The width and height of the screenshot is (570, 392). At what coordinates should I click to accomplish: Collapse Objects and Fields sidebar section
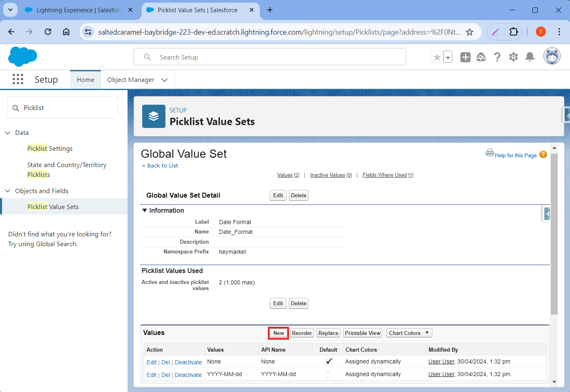click(7, 191)
